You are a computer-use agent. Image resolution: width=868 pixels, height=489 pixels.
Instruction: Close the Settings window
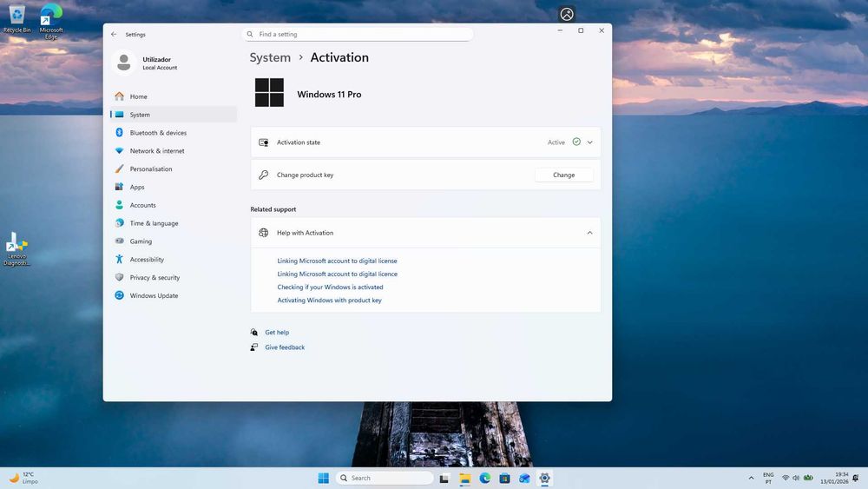[602, 31]
